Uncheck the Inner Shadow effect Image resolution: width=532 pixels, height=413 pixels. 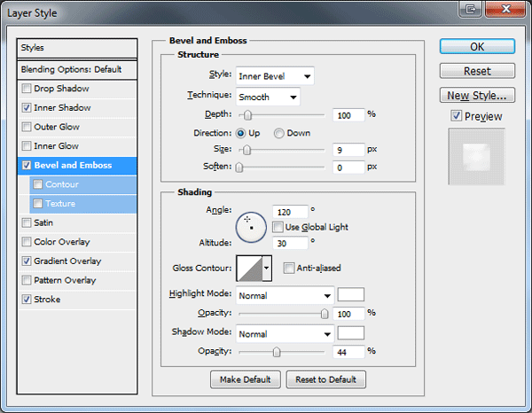pyautogui.click(x=27, y=108)
